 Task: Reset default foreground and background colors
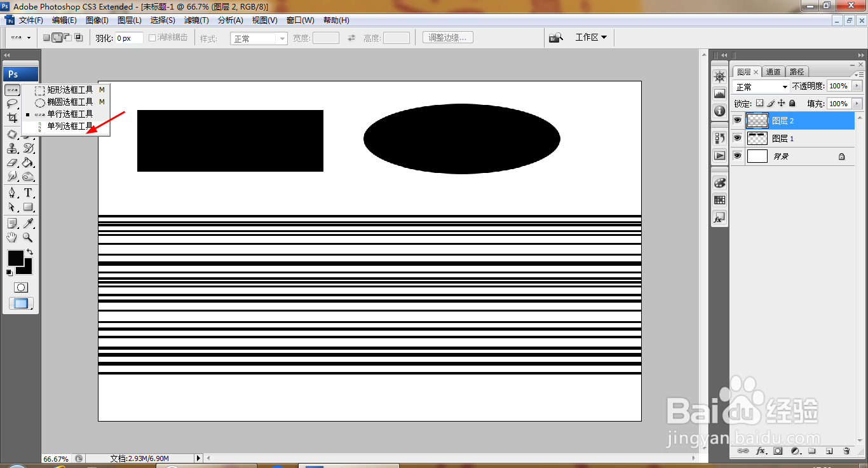(x=10, y=273)
